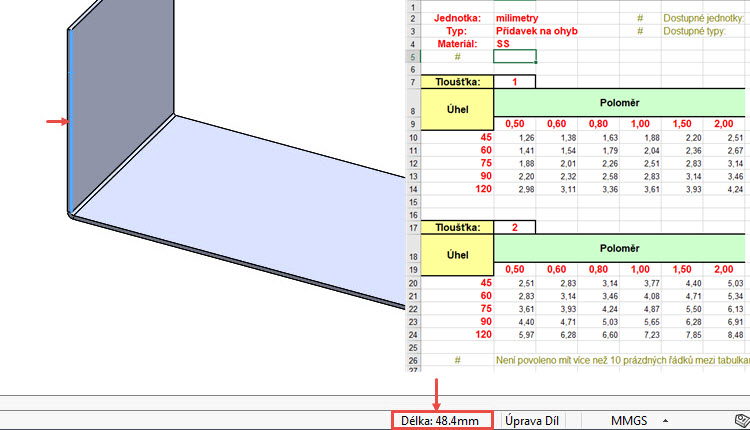Select the thickness value 2 in row 17

pyautogui.click(x=515, y=227)
